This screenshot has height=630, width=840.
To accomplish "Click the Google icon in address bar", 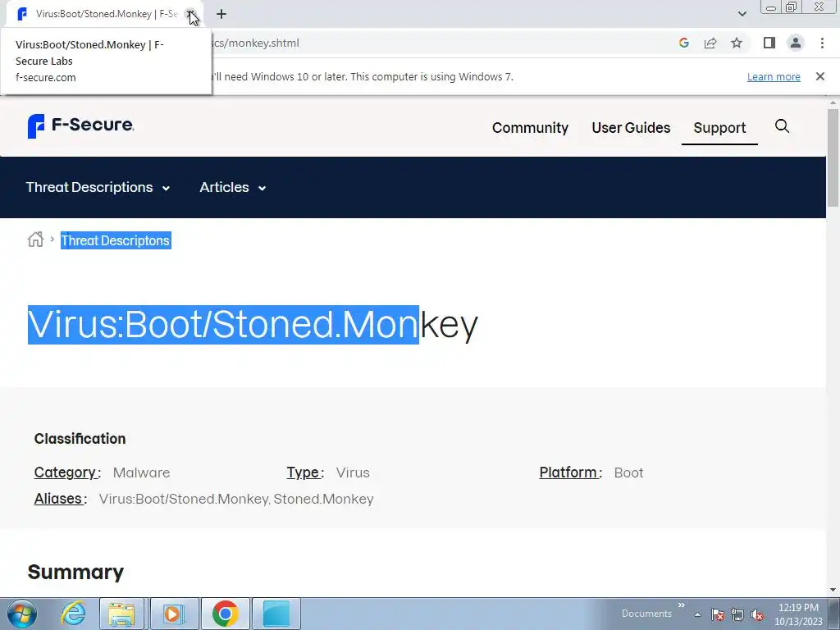I will pyautogui.click(x=683, y=43).
